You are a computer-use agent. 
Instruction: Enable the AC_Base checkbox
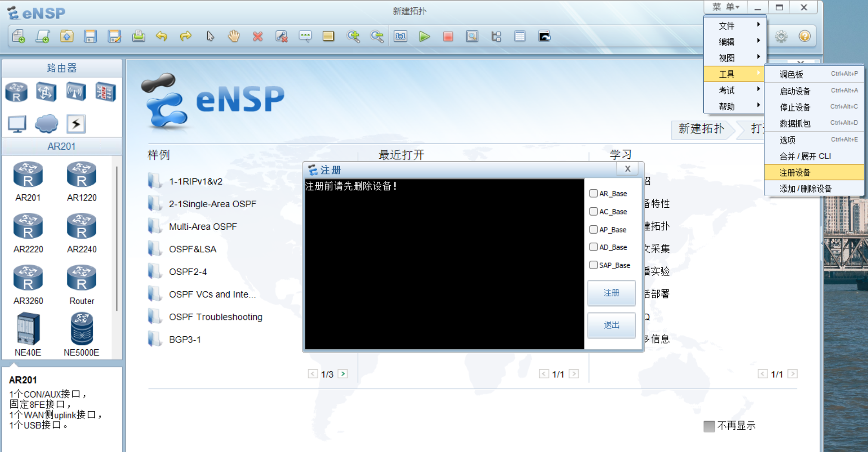click(x=594, y=211)
